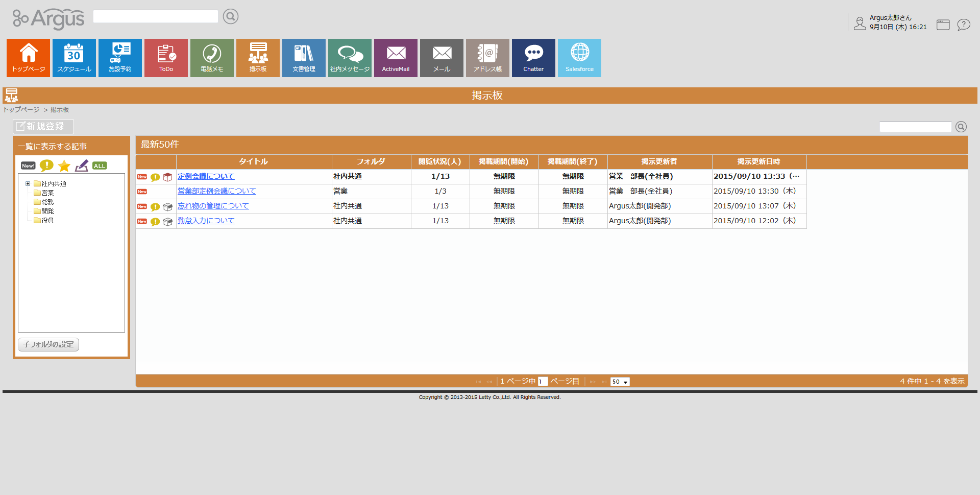Open the スケジュール calendar tile

point(74,58)
